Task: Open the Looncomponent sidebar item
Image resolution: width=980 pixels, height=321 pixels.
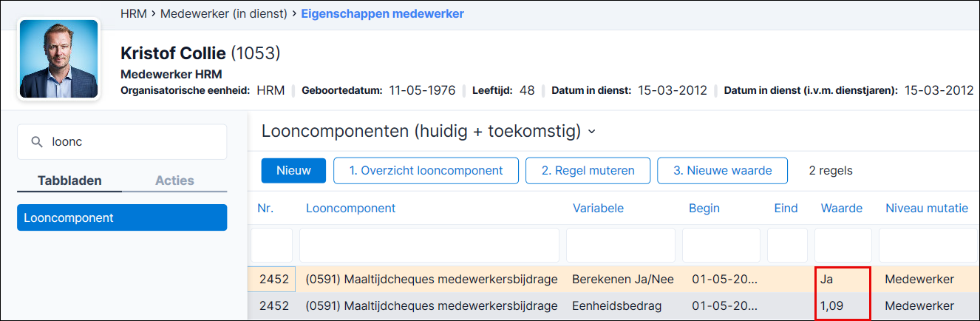Action: tap(122, 217)
